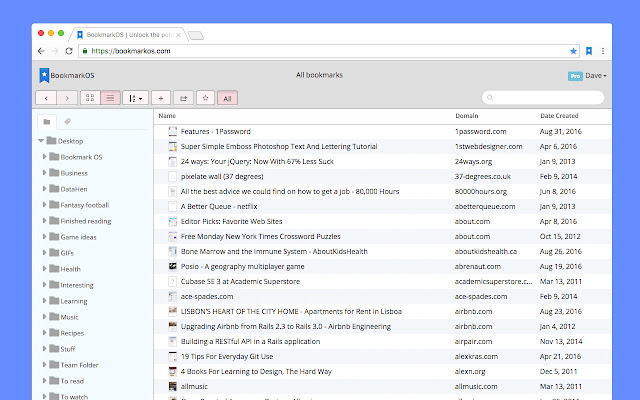
Task: Click the share icon in the toolbar
Action: (183, 98)
